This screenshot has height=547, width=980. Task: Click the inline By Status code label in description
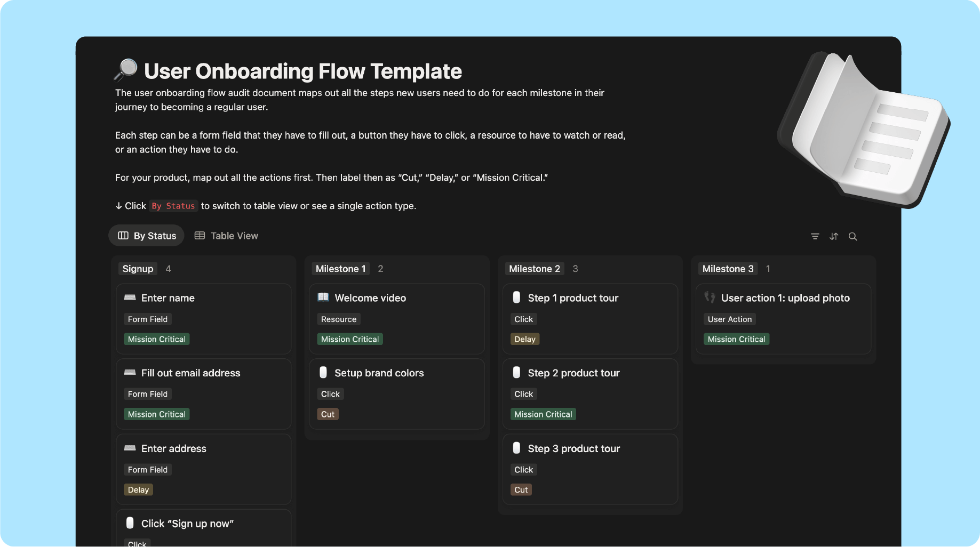coord(173,206)
